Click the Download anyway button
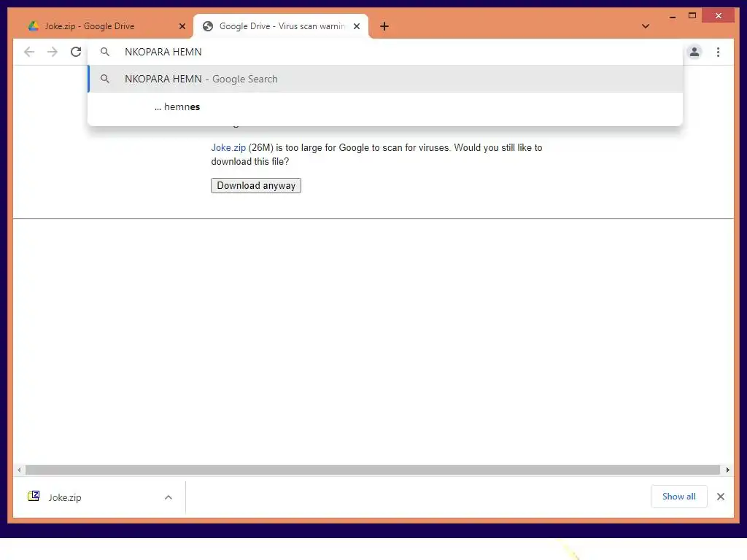Viewport: 747px width, 560px height. point(256,186)
